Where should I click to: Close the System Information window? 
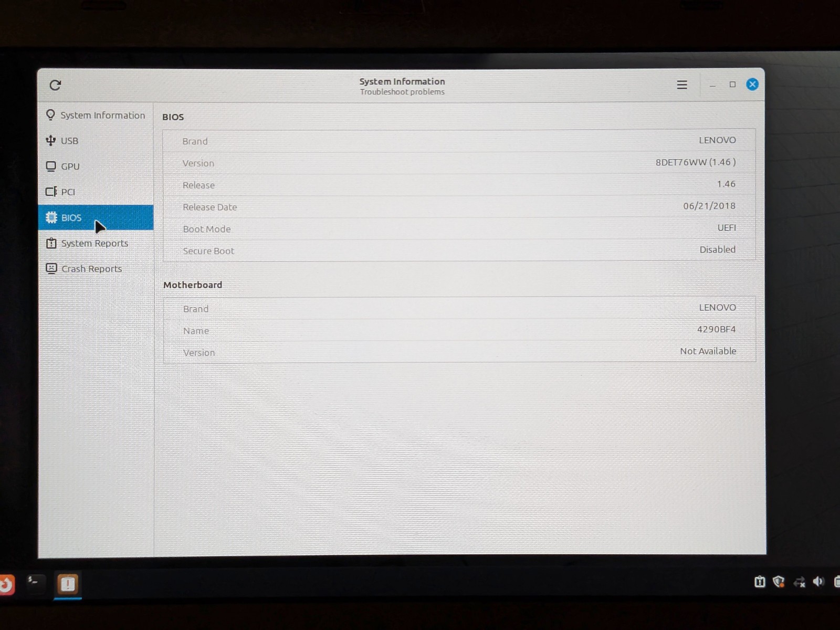pos(752,85)
